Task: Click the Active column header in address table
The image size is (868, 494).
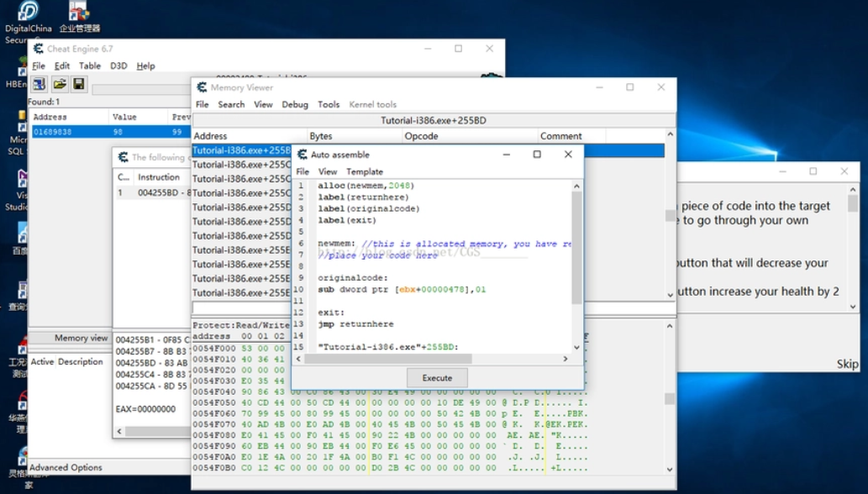Action: click(x=42, y=362)
